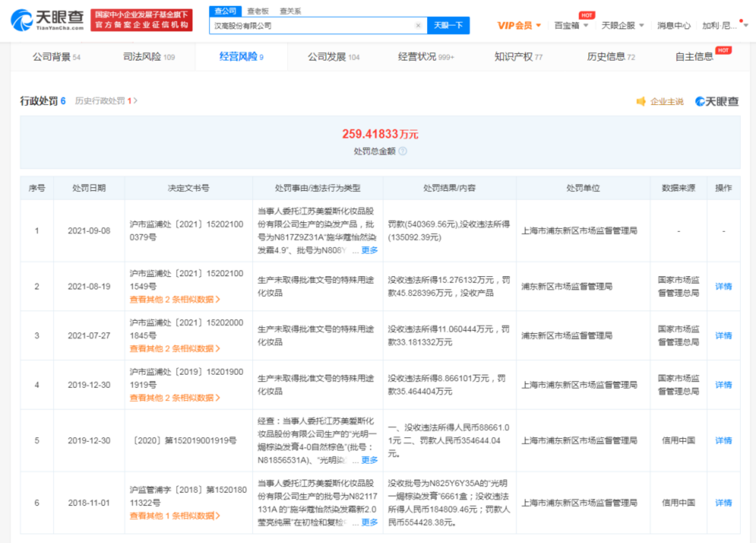Click the HOT badge above 百宝箱
Screen dimensions: 756x543
(587, 15)
